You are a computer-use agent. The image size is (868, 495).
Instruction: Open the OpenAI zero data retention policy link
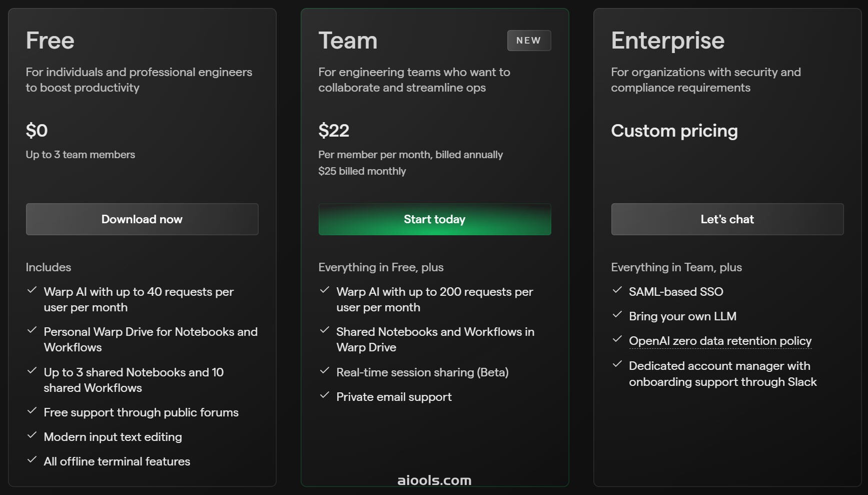pyautogui.click(x=720, y=341)
